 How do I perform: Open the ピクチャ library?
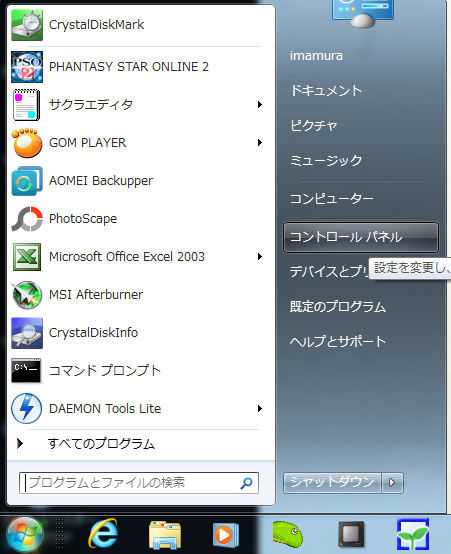(x=314, y=125)
